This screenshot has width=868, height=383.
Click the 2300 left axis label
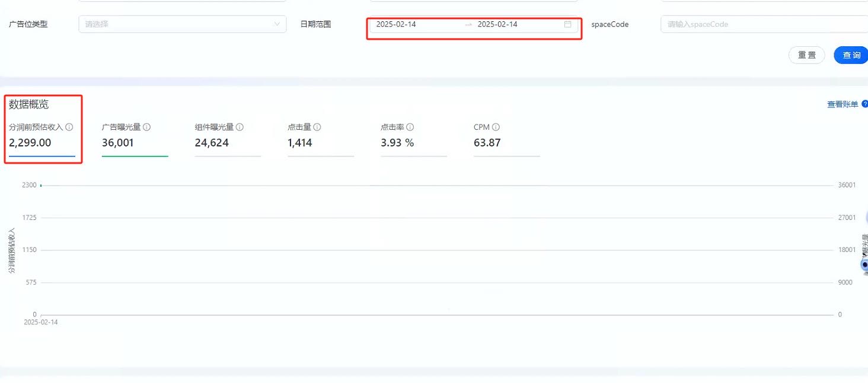coord(30,185)
